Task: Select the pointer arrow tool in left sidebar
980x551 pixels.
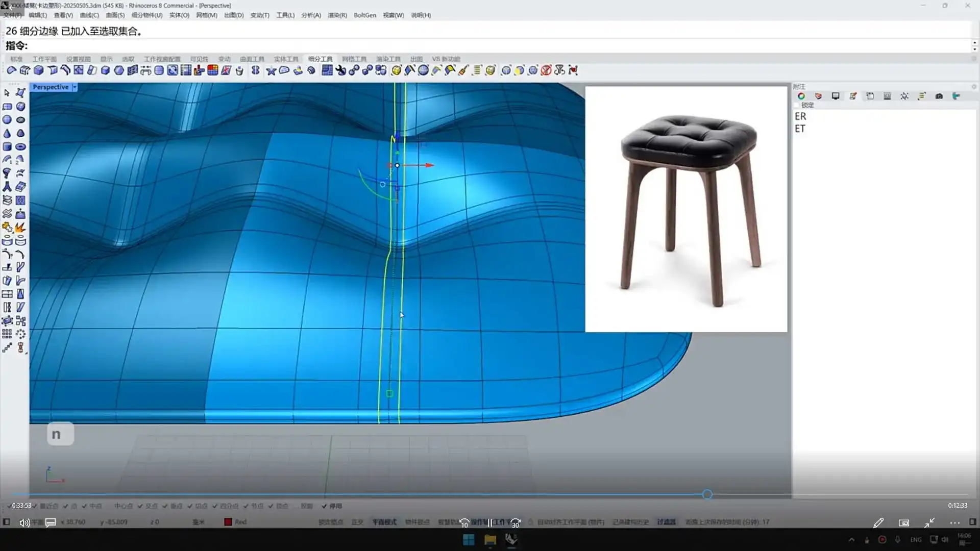Action: (x=7, y=93)
